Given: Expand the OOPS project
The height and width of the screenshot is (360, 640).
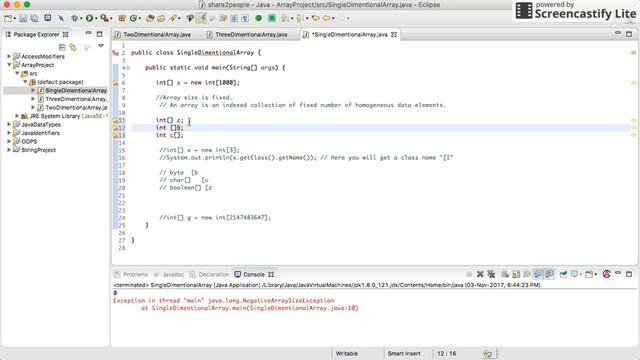Looking at the screenshot, I should coord(9,141).
